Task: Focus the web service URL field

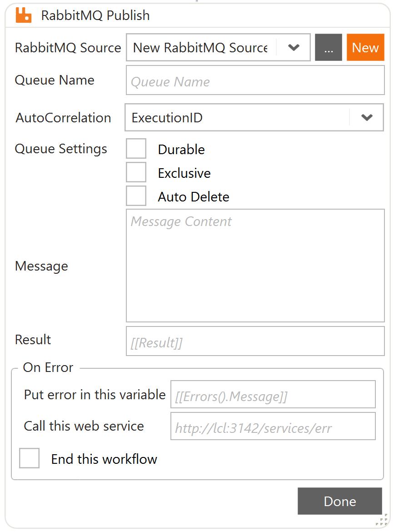Action: pyautogui.click(x=273, y=426)
